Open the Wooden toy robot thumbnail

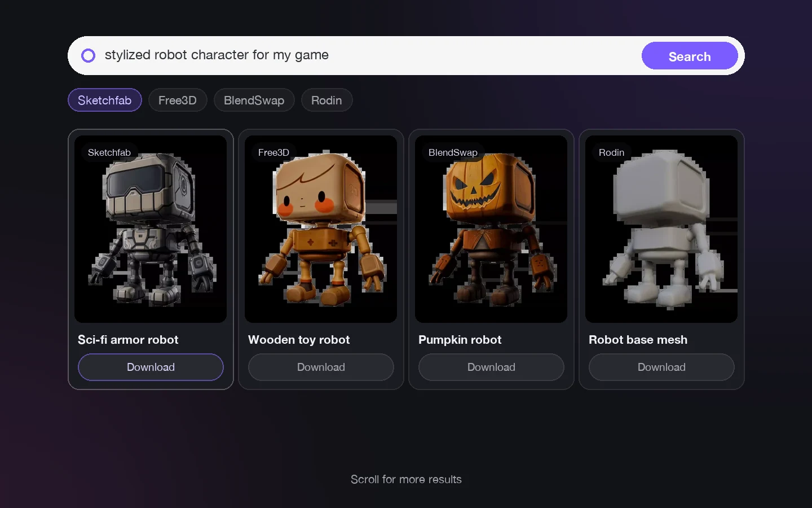(321, 229)
